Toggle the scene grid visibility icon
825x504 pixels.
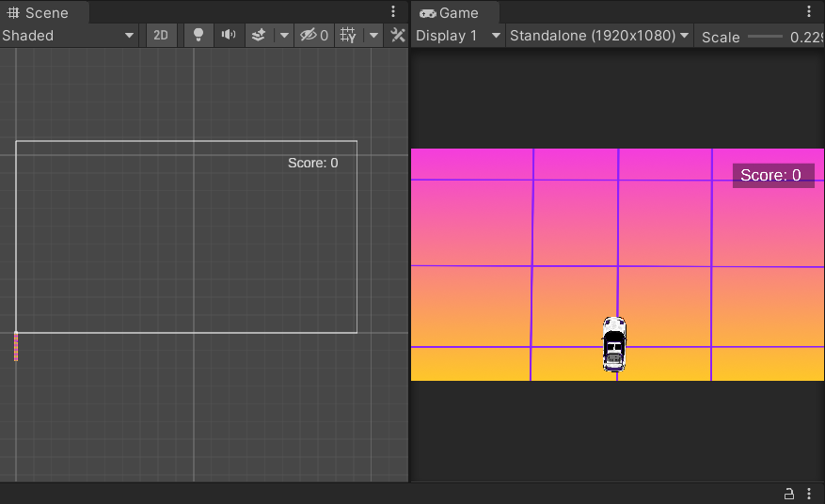click(x=349, y=36)
